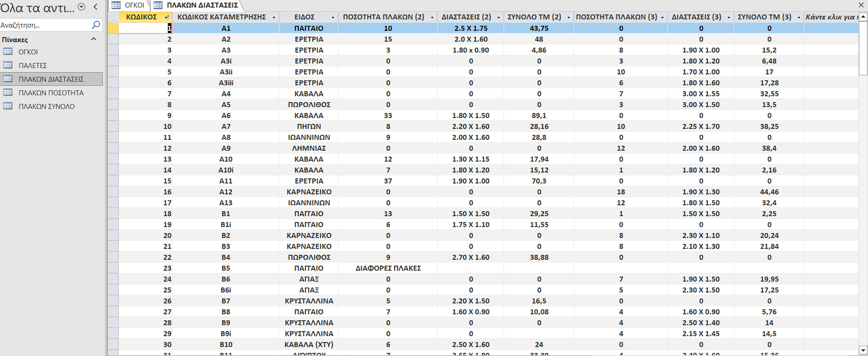Open ΠΟΣΟΤΗΤΑ ΠΛΑΚΩΝ (2) column filter dropdown
Image resolution: width=868 pixels, height=356 pixels.
(x=432, y=17)
